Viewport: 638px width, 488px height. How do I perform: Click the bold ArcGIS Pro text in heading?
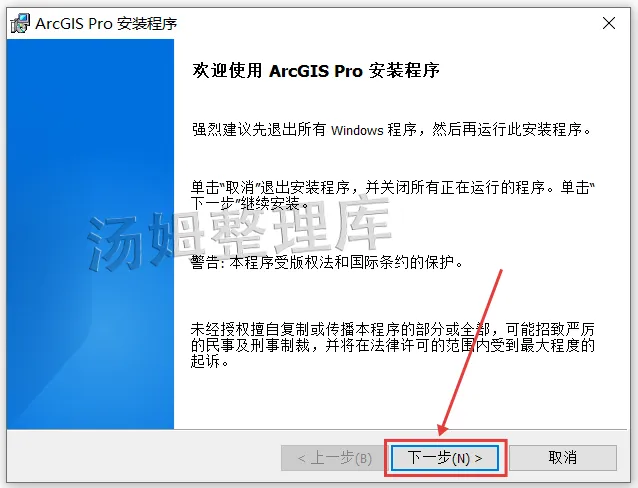(316, 71)
